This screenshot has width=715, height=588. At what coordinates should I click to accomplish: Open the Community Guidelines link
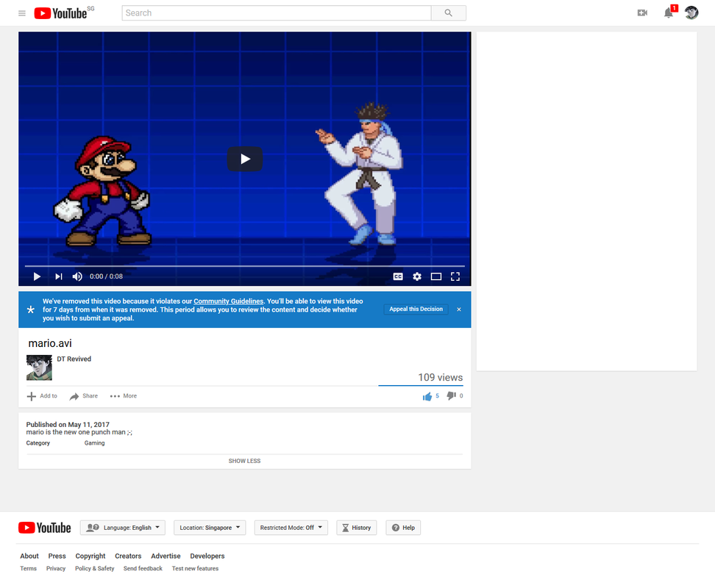[x=229, y=301]
